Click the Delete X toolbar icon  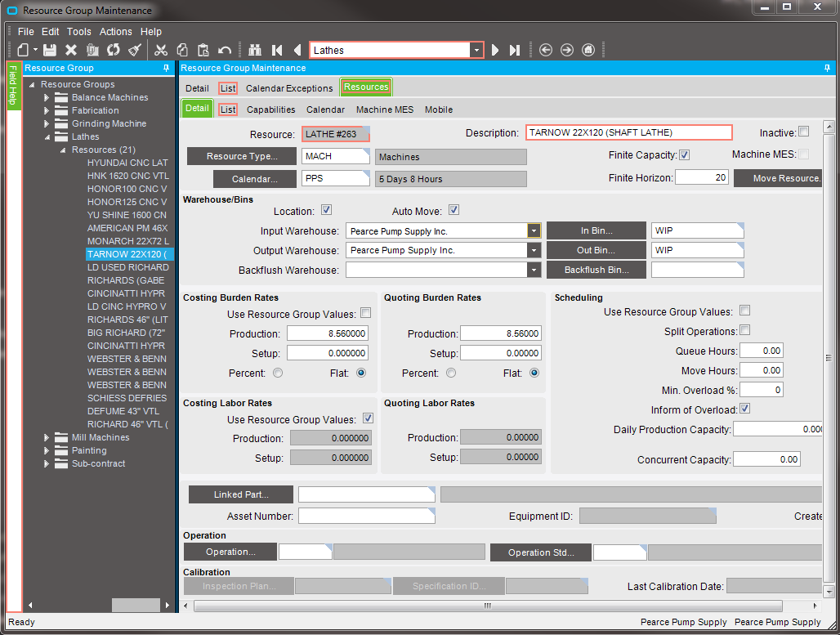coord(71,50)
